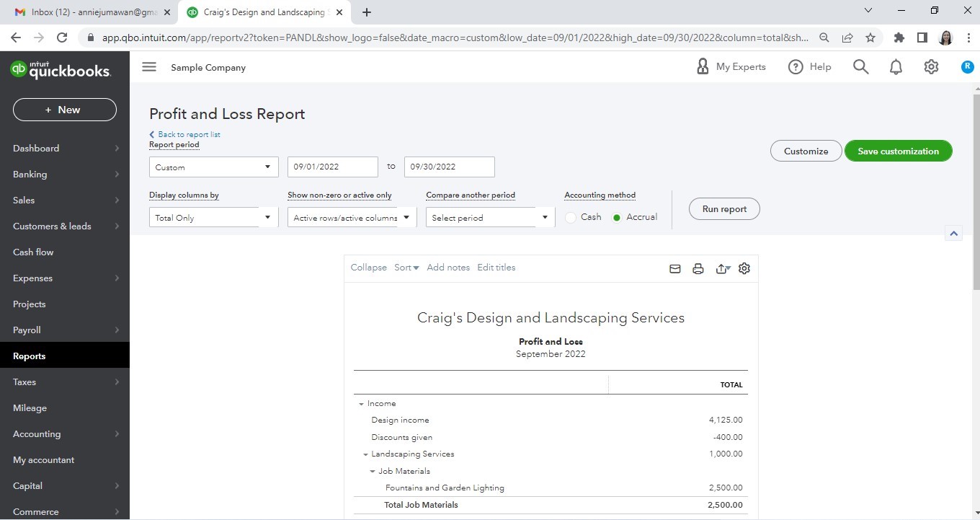Screen dimensions: 980x520
Task: Open the Help panel
Action: click(x=810, y=67)
